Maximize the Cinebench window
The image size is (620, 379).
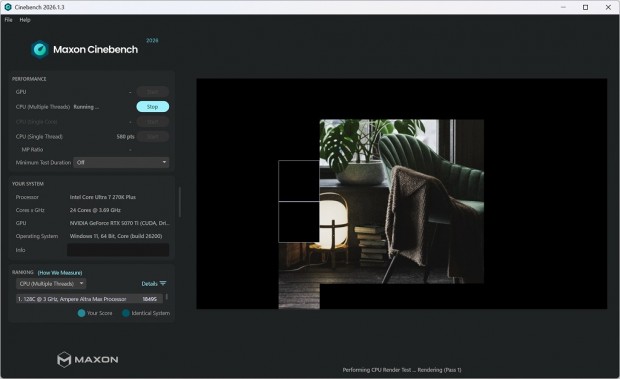pyautogui.click(x=585, y=7)
